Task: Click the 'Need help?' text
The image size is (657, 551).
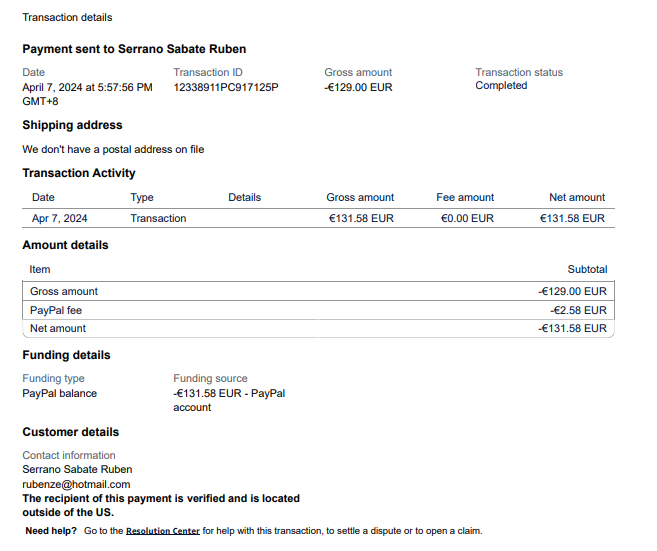Action: pyautogui.click(x=51, y=531)
